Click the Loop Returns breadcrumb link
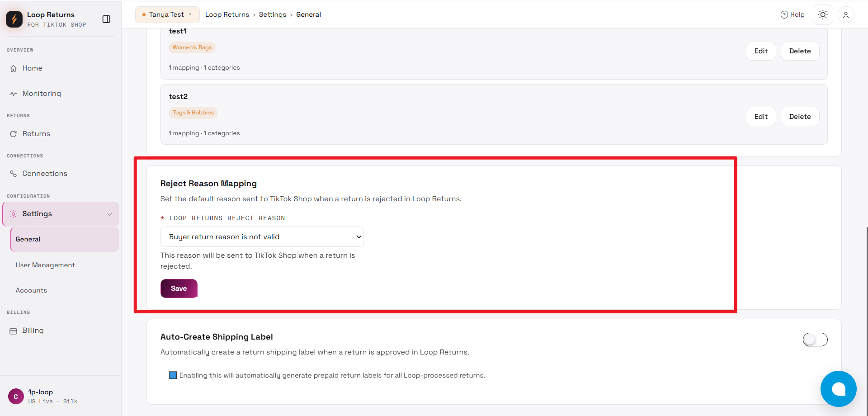Image resolution: width=868 pixels, height=416 pixels. click(227, 14)
